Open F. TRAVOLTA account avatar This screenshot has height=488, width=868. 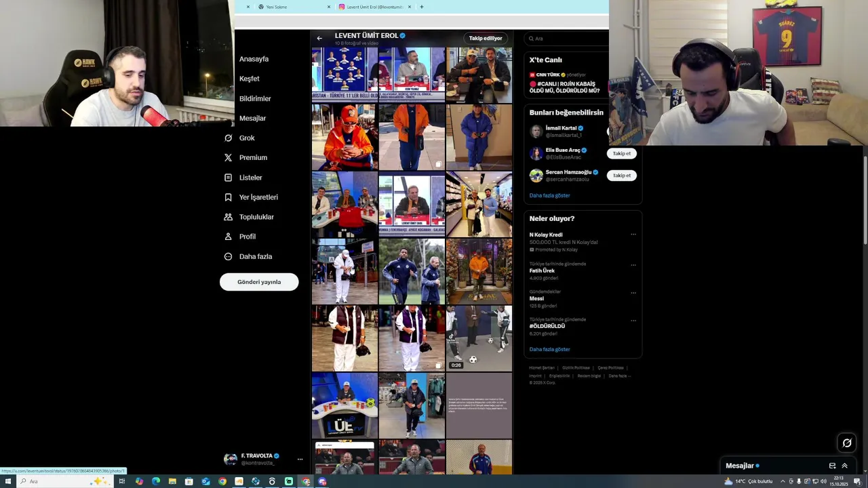point(231,459)
